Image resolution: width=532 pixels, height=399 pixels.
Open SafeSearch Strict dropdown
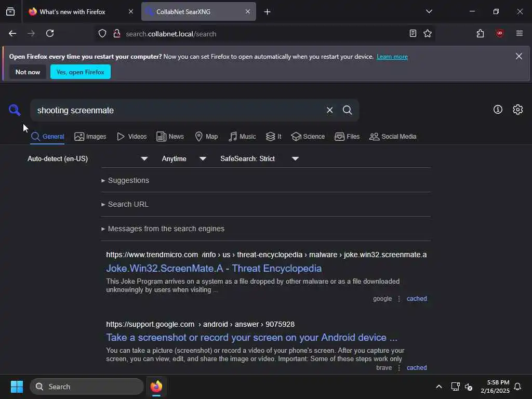pyautogui.click(x=260, y=159)
